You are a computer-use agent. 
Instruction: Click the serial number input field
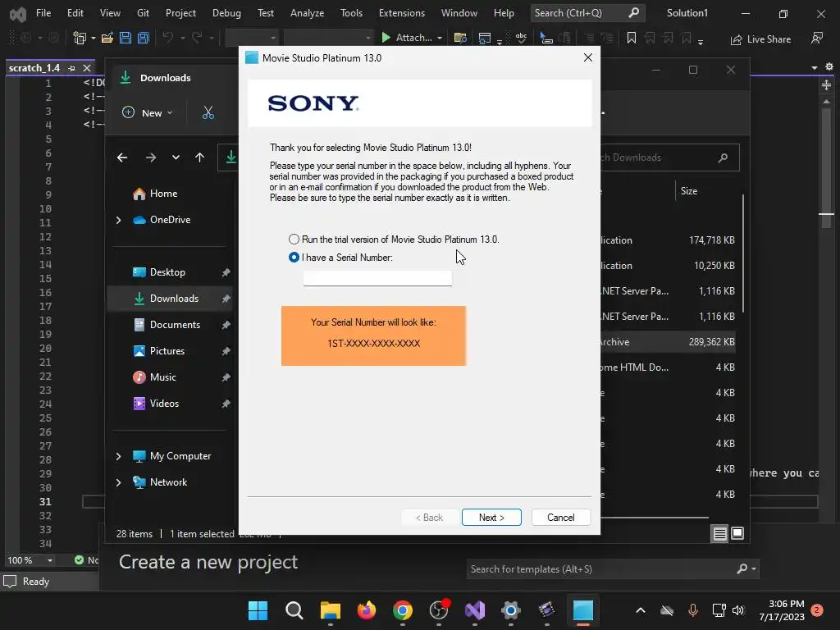pos(377,278)
